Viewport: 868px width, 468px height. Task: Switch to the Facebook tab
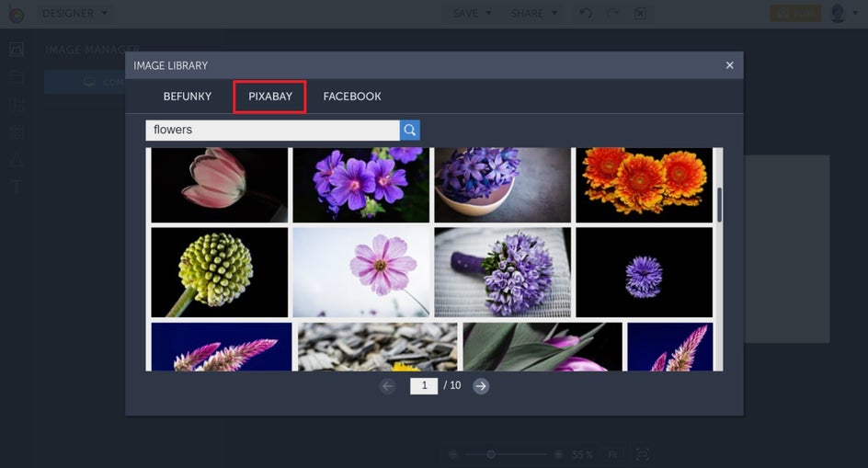(352, 97)
